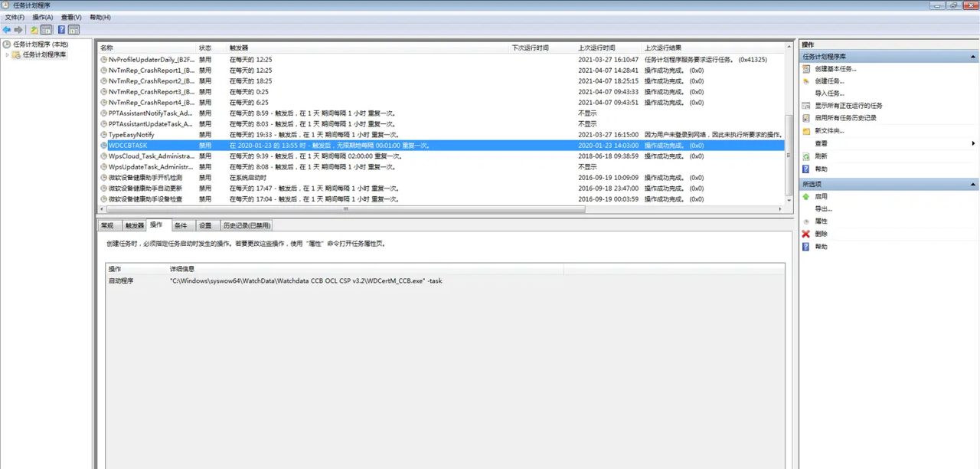This screenshot has height=469, width=980.
Task: Click 导出... in the 所选项 section
Action: point(823,208)
